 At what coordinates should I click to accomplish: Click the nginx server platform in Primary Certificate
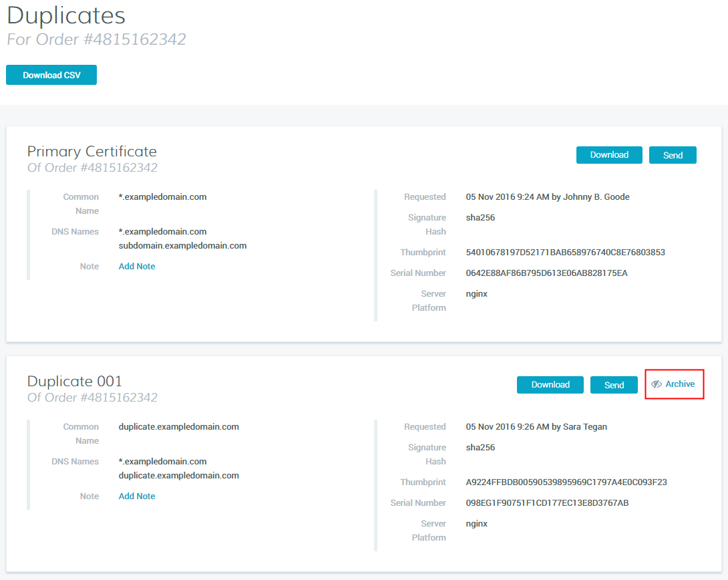pyautogui.click(x=477, y=293)
